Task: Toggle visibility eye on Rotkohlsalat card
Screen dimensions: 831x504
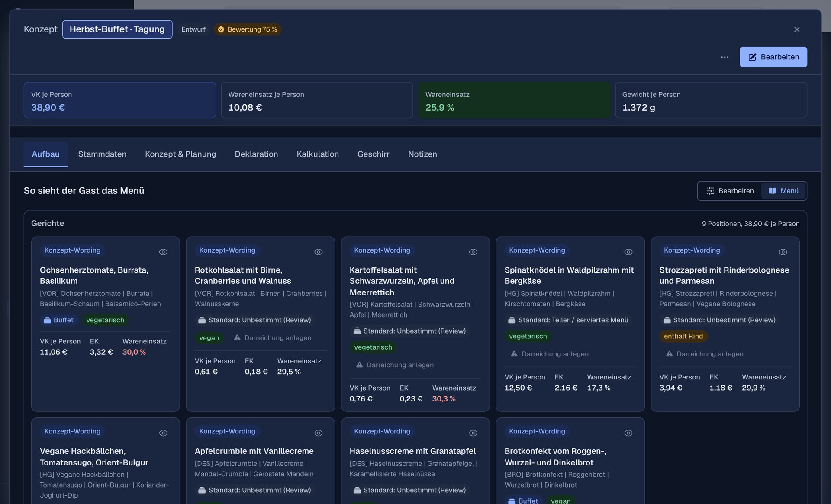Action: [318, 252]
